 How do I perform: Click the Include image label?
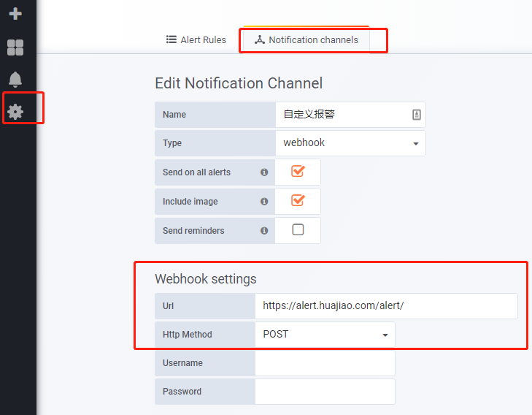[190, 202]
